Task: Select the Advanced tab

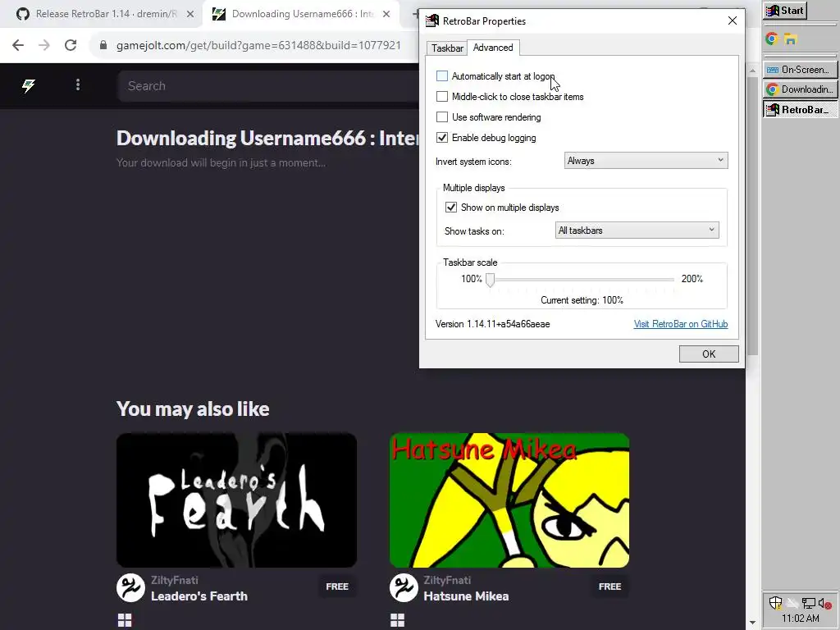Action: (x=493, y=48)
